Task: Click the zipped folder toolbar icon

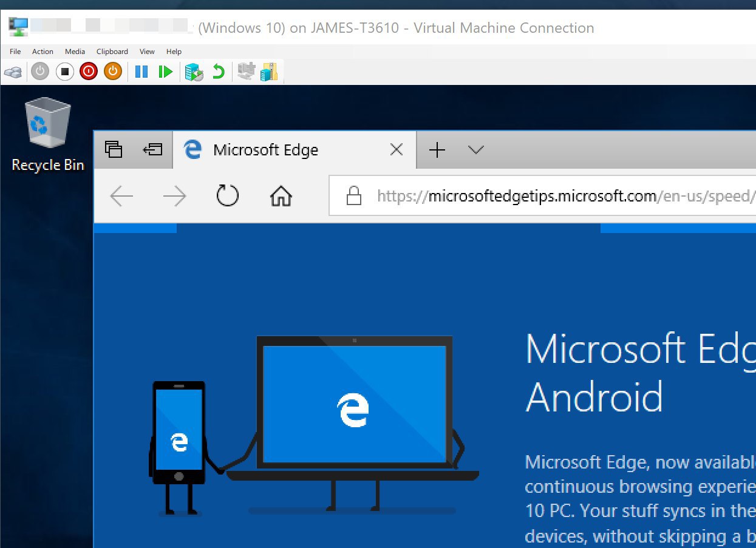Action: click(x=268, y=72)
